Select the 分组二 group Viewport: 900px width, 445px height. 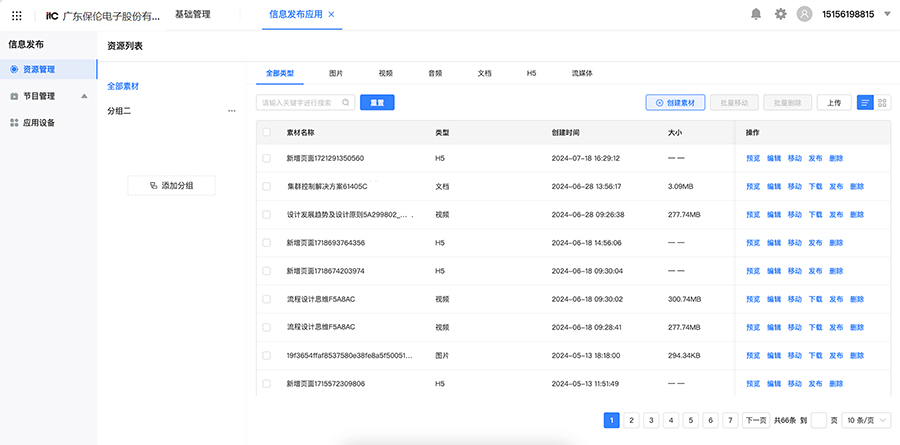[119, 111]
